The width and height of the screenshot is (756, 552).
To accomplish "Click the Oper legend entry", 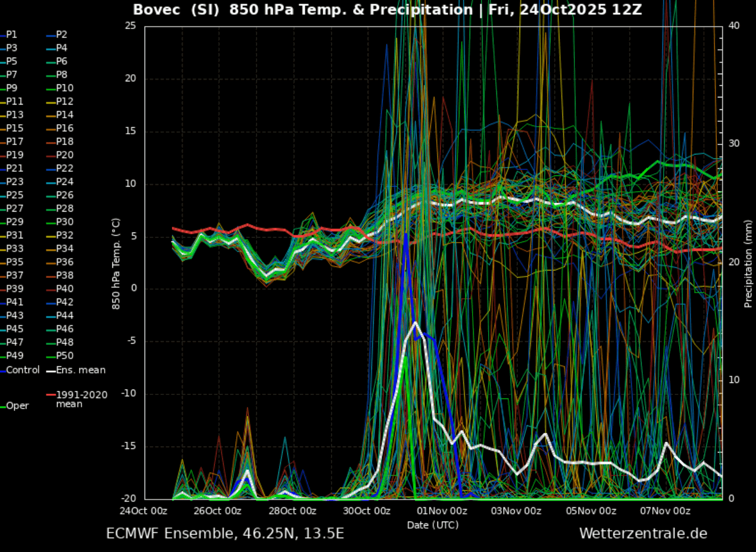I will [17, 406].
